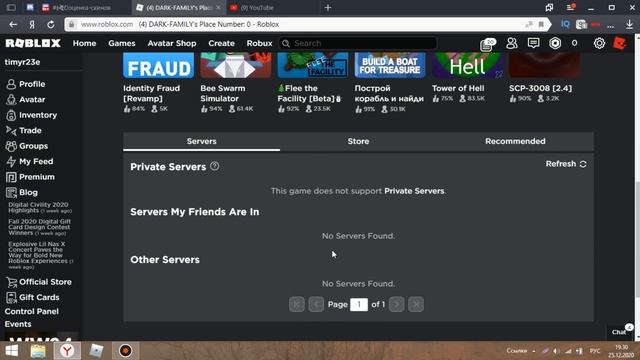The height and width of the screenshot is (360, 640).
Task: Open Profile in the sidebar
Action: point(25,84)
